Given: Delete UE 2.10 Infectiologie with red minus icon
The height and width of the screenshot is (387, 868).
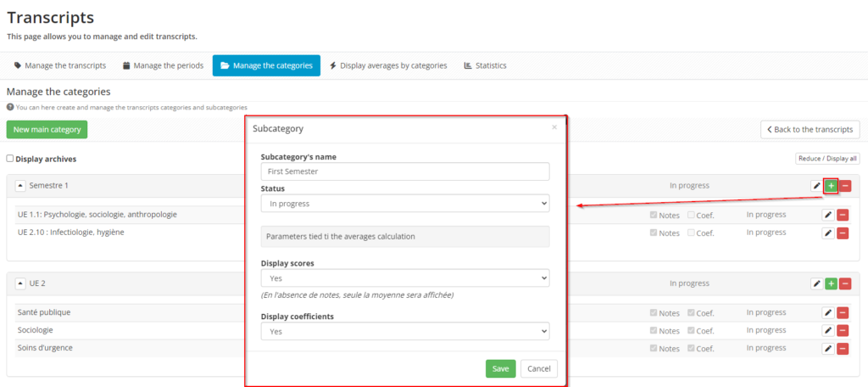Looking at the screenshot, I should tap(843, 233).
